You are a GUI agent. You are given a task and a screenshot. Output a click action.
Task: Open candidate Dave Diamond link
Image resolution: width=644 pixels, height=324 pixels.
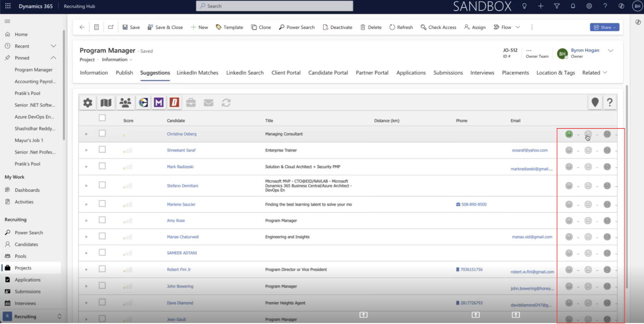click(x=180, y=303)
